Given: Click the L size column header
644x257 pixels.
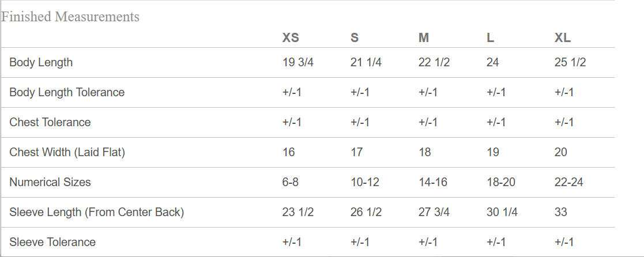Looking at the screenshot, I should click(x=490, y=38).
